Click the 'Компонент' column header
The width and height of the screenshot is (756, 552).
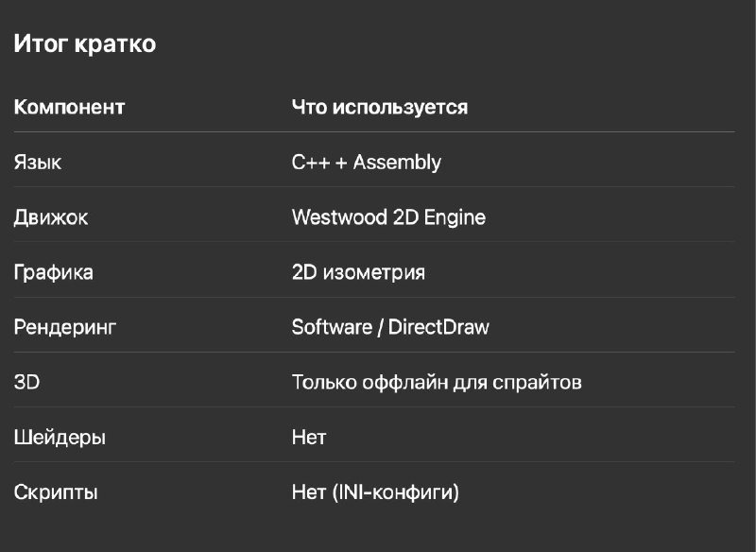[x=69, y=107]
